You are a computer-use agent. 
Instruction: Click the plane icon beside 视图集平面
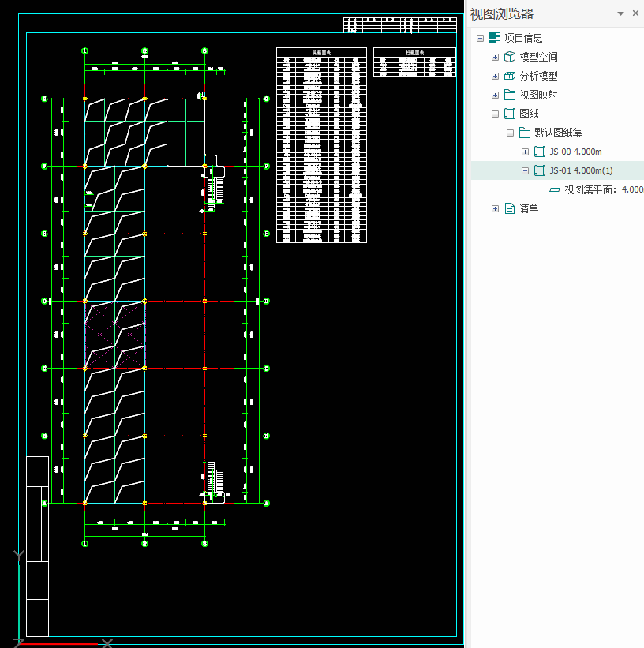pyautogui.click(x=555, y=189)
